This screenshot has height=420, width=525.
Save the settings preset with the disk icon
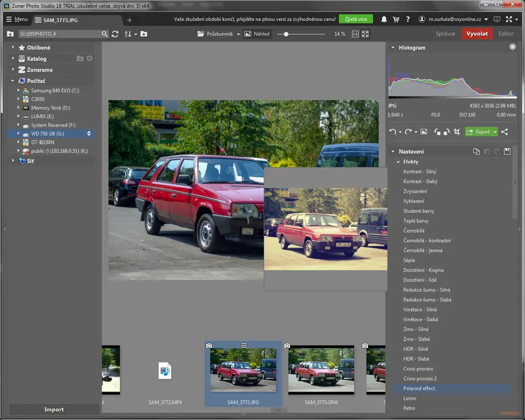tap(507, 151)
